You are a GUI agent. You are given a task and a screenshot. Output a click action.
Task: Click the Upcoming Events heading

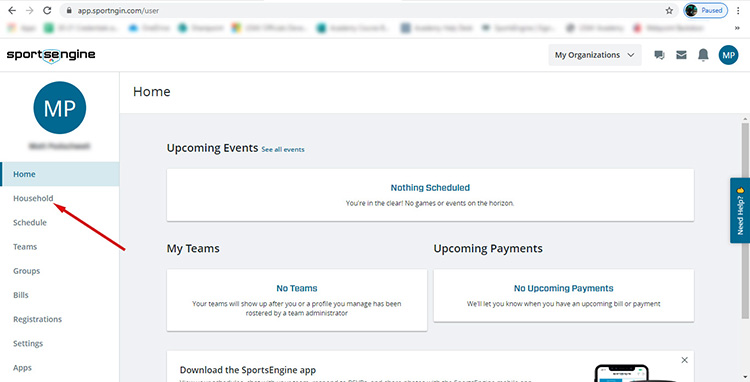point(212,148)
